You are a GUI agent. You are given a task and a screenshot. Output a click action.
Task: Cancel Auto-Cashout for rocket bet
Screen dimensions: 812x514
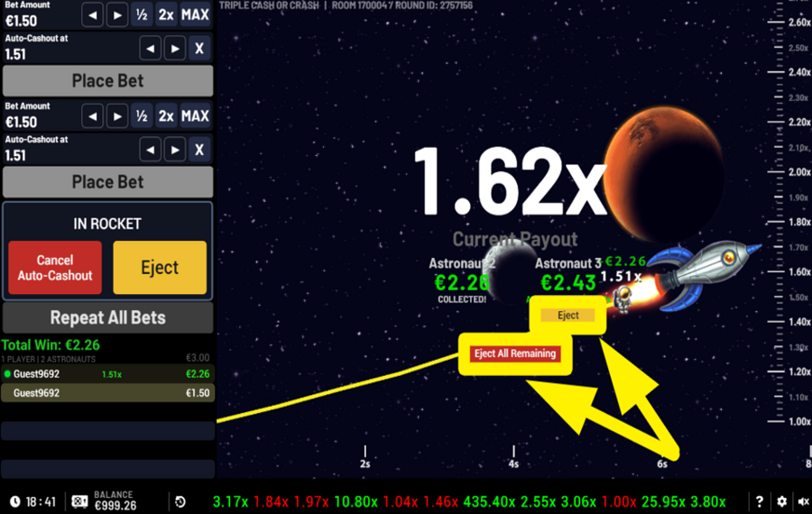click(55, 268)
